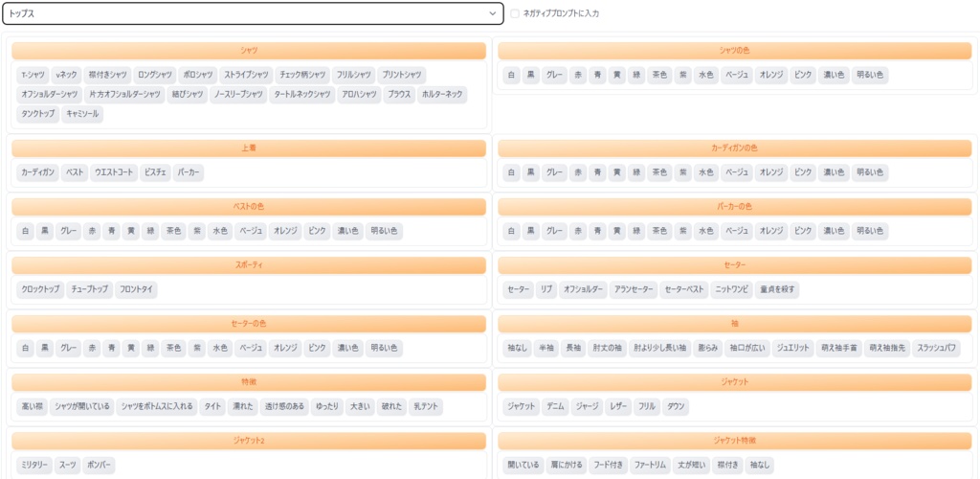This screenshot has width=980, height=479.
Task: Select the 肩にかける tag
Action: pos(566,466)
